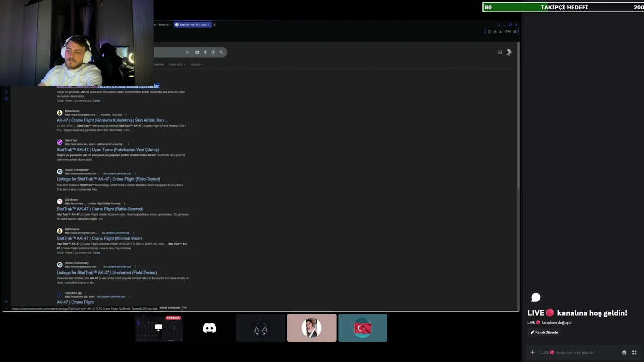Select the Turkish flag participant tile

pyautogui.click(x=363, y=328)
